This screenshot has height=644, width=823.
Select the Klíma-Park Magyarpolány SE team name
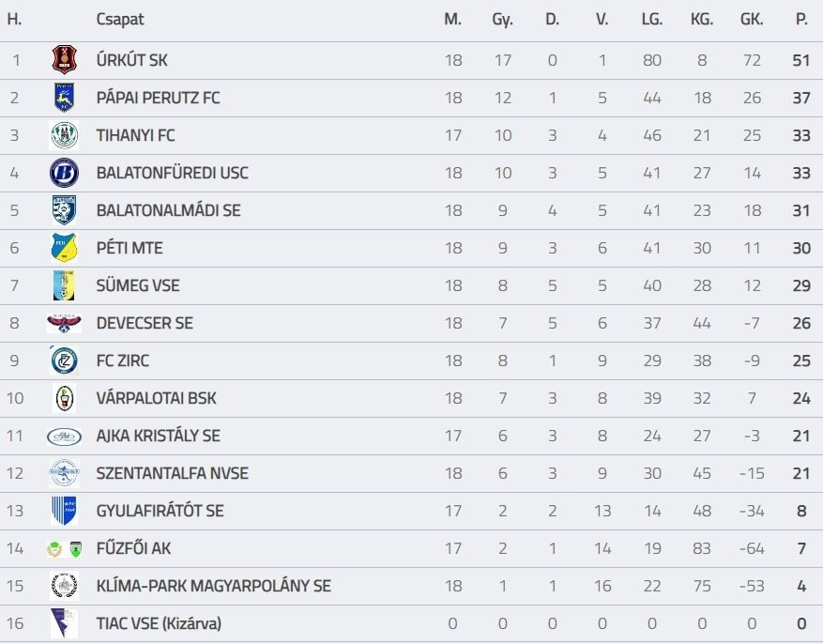pos(213,586)
